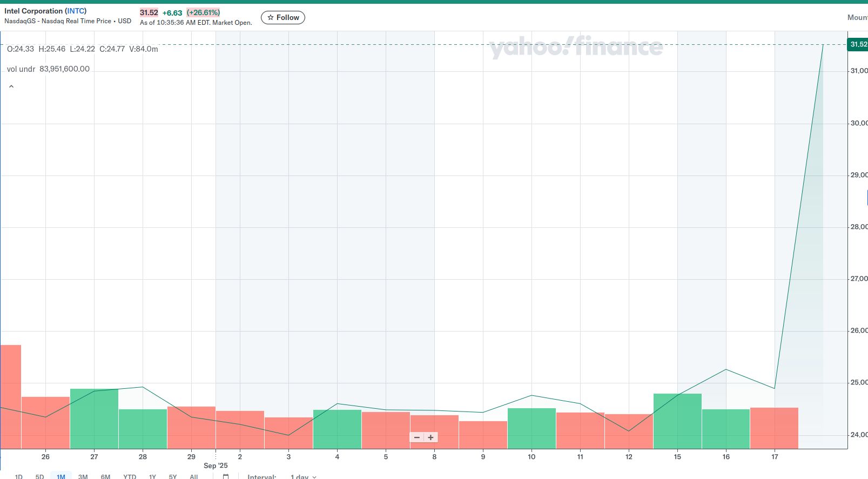
Task: Click the 12 date axis label
Action: 629,457
